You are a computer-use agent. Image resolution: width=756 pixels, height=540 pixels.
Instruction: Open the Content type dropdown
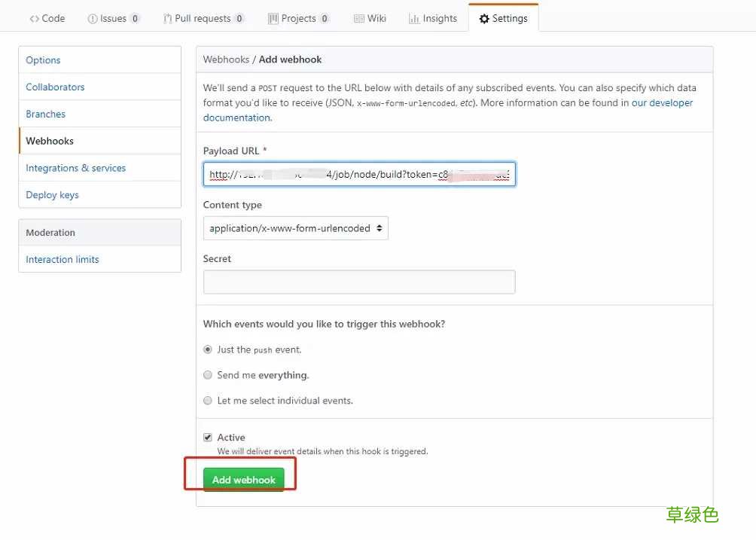coord(295,227)
